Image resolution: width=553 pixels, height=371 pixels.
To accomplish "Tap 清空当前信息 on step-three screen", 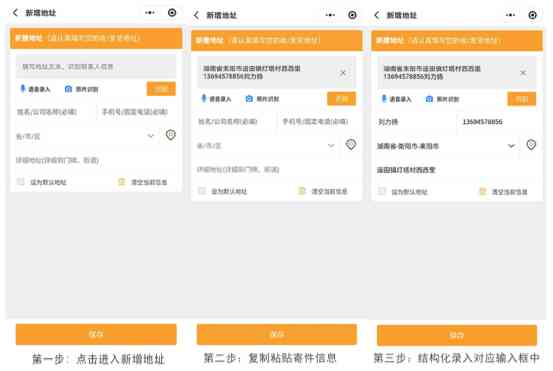I will coord(503,191).
